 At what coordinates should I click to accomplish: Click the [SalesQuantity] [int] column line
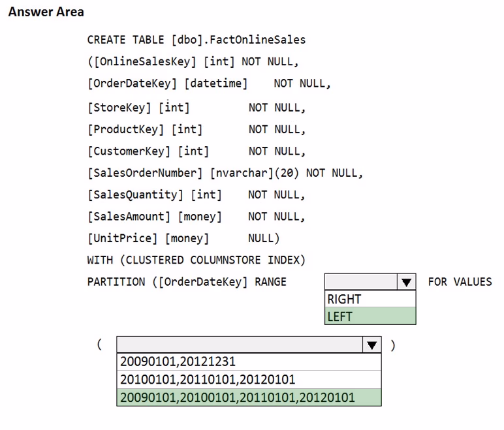click(x=197, y=194)
